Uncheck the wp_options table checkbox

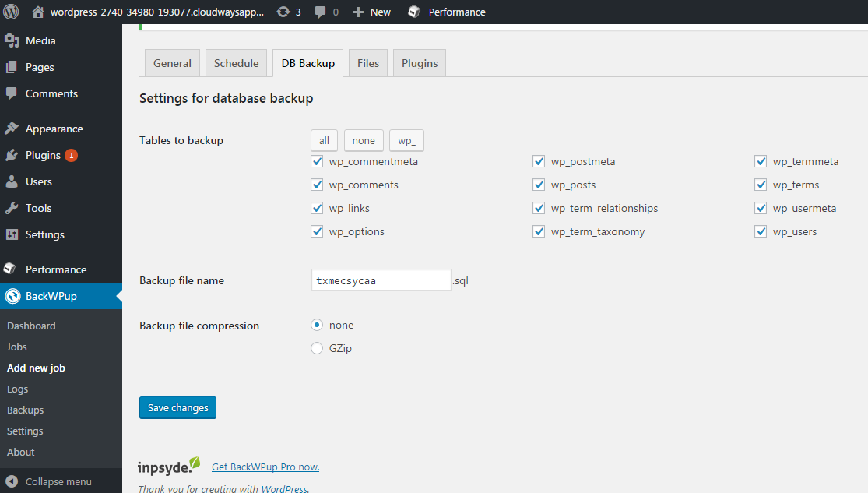tap(317, 231)
